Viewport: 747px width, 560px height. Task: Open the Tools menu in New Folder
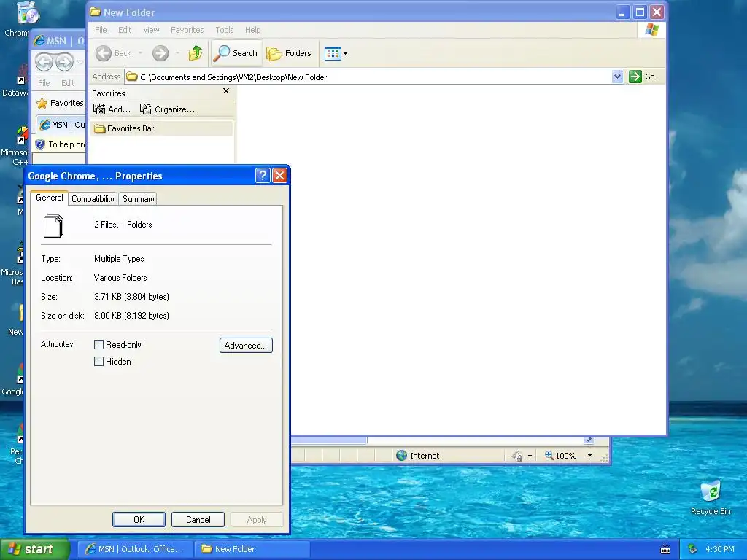coord(225,30)
